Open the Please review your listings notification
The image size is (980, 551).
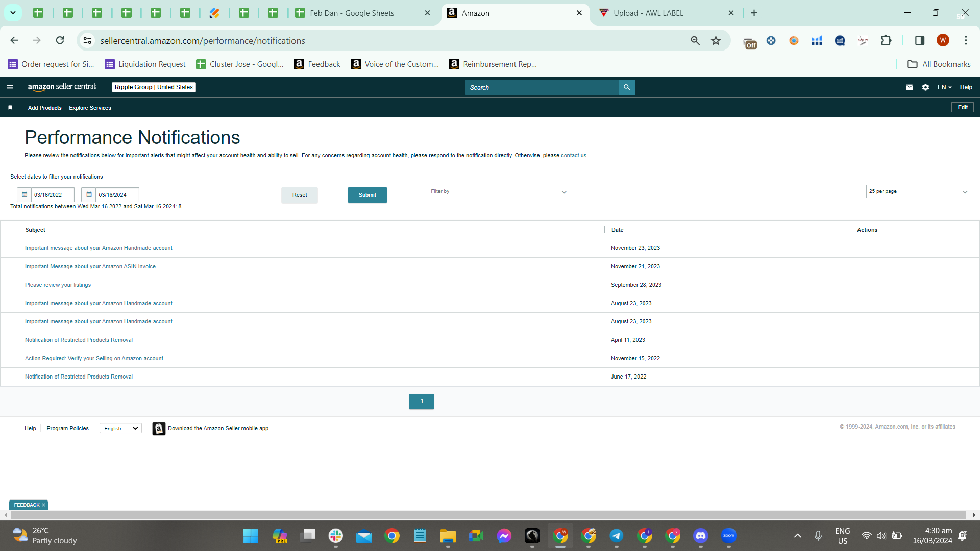(x=58, y=285)
